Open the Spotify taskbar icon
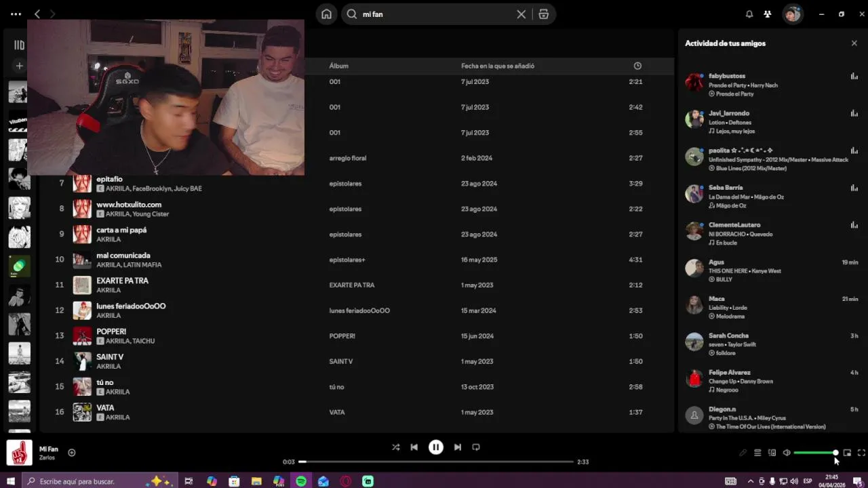The image size is (868, 488). coord(301,481)
